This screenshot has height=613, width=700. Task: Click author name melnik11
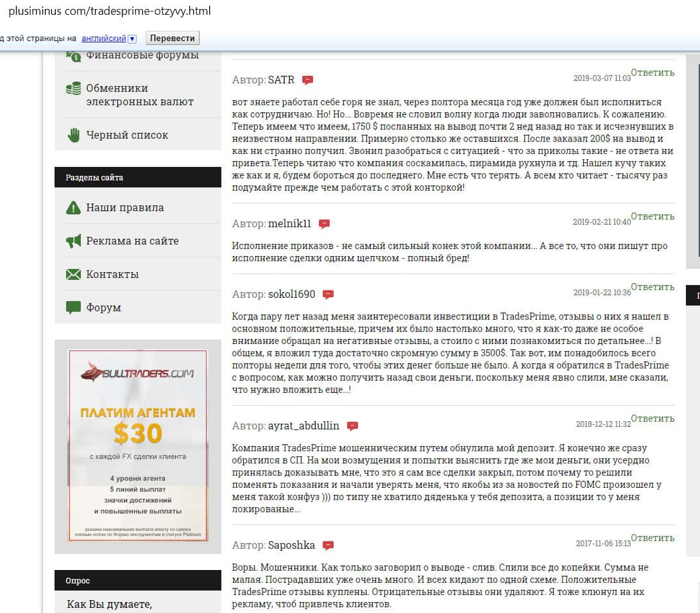coord(289,223)
